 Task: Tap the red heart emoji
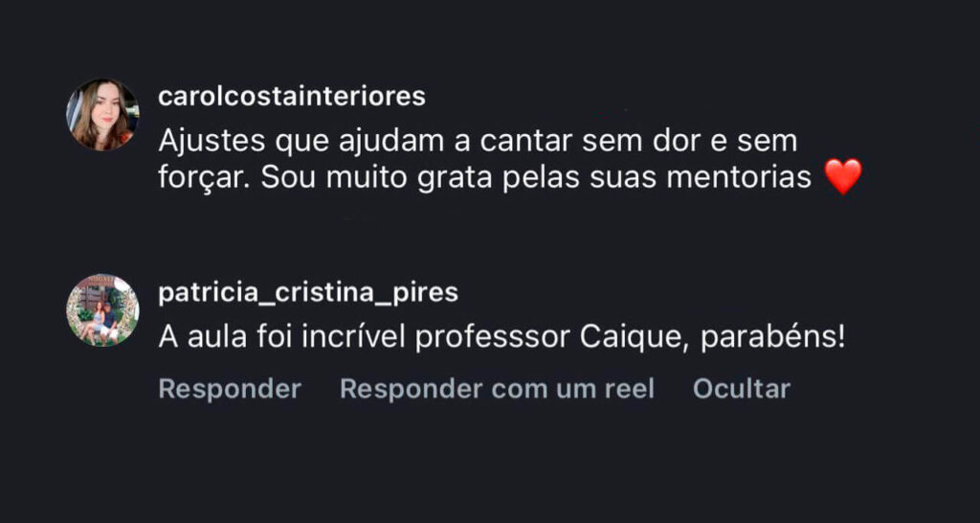point(843,177)
